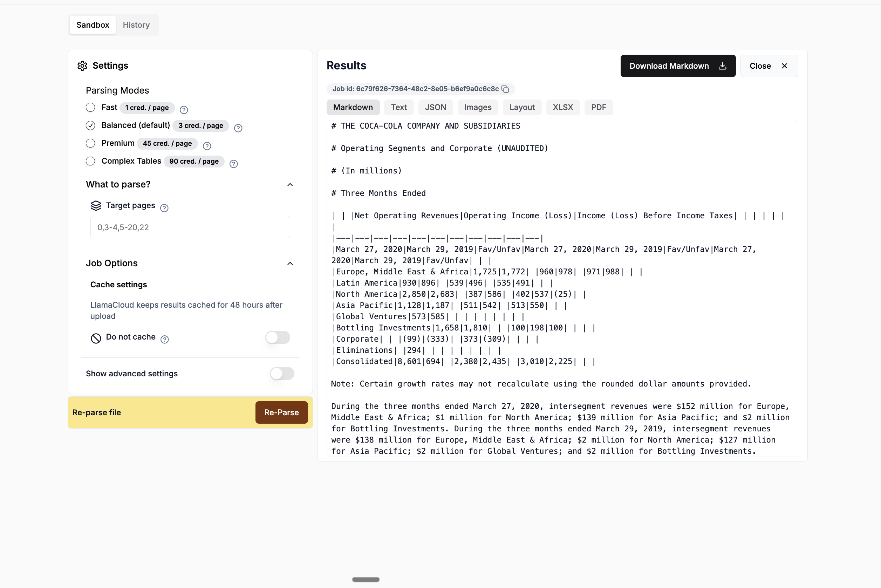The width and height of the screenshot is (881, 588).
Task: Click the 'Re-parse file' label
Action: 97,412
